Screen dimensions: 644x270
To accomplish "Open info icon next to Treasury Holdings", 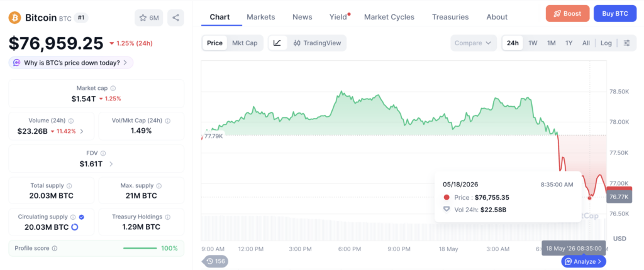I will (167, 217).
